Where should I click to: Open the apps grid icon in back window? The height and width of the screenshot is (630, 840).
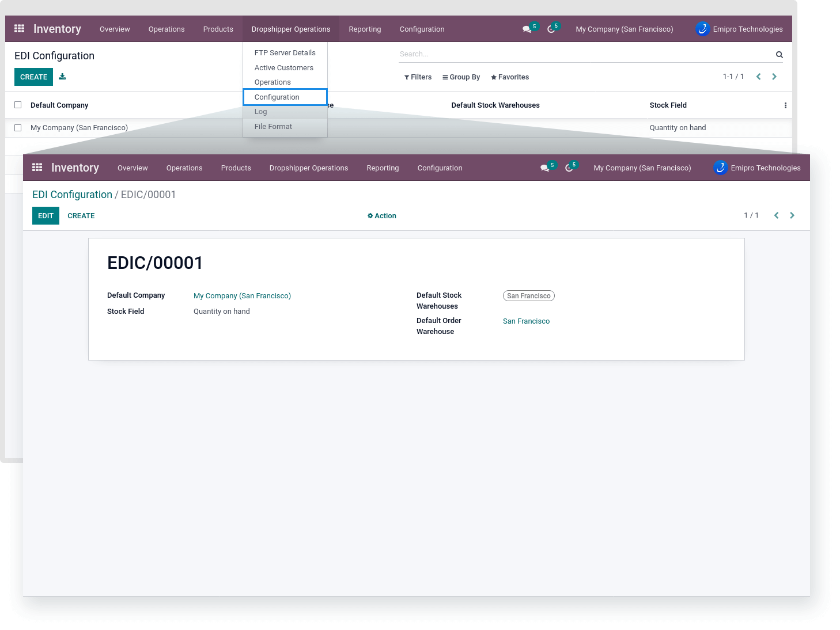pos(19,28)
